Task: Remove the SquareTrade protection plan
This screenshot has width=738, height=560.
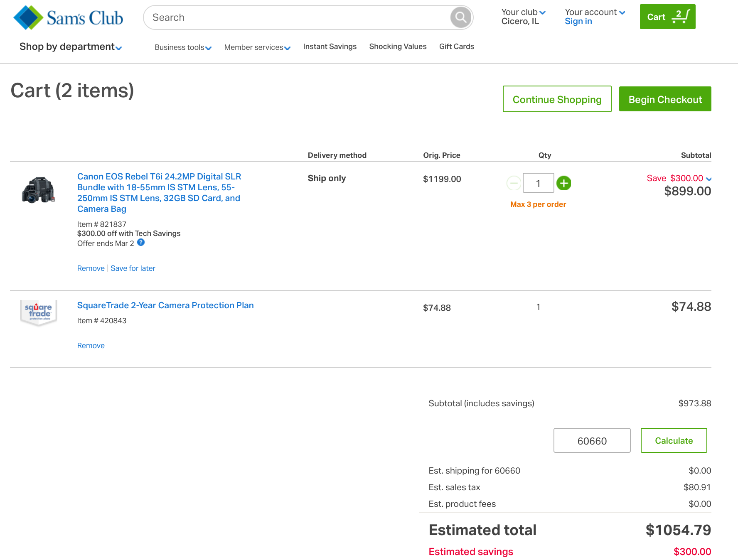Action: click(91, 346)
